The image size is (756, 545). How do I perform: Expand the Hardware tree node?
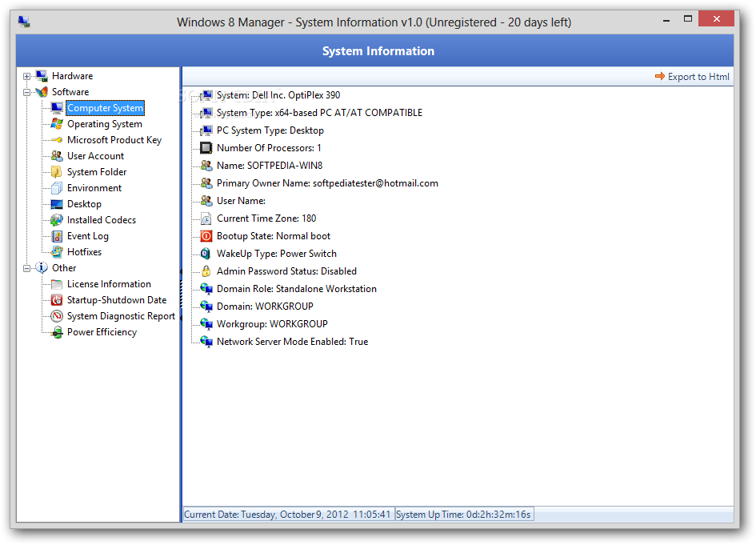26,76
